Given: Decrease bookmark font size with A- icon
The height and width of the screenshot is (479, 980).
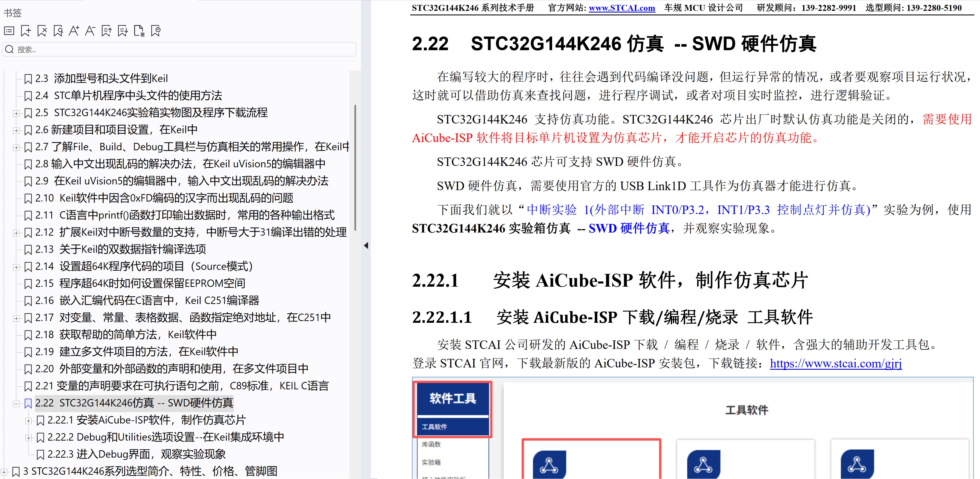Looking at the screenshot, I should pyautogui.click(x=90, y=31).
